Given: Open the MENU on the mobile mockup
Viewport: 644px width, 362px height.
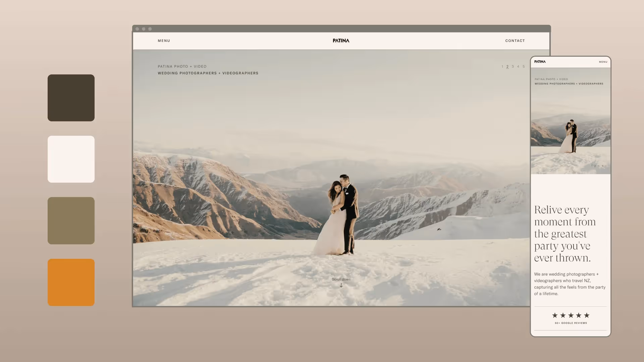Looking at the screenshot, I should (603, 62).
